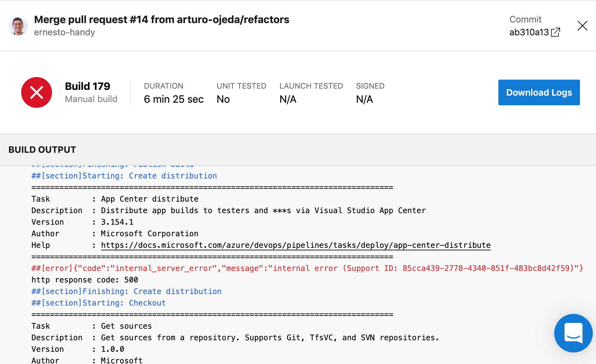Close the build details panel
This screenshot has width=596, height=364.
tap(582, 26)
